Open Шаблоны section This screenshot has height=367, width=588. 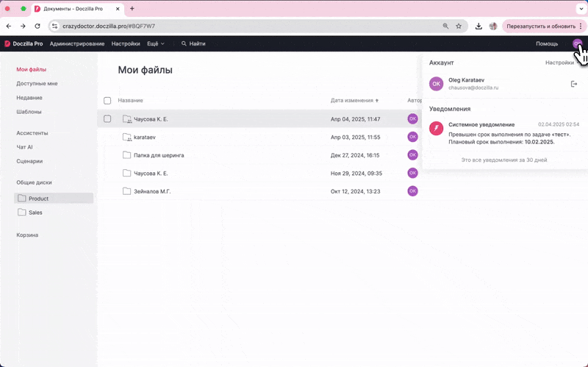pyautogui.click(x=29, y=112)
